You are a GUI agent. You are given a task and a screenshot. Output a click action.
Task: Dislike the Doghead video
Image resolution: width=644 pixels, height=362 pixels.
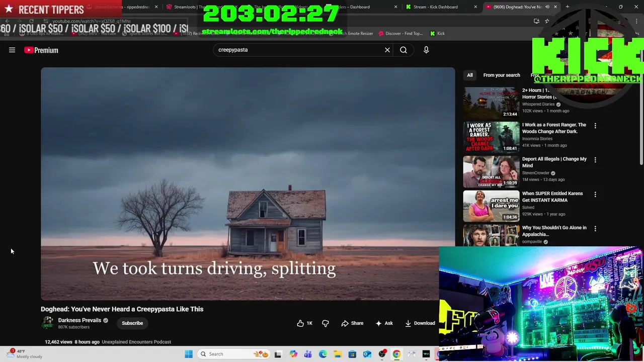point(326,323)
